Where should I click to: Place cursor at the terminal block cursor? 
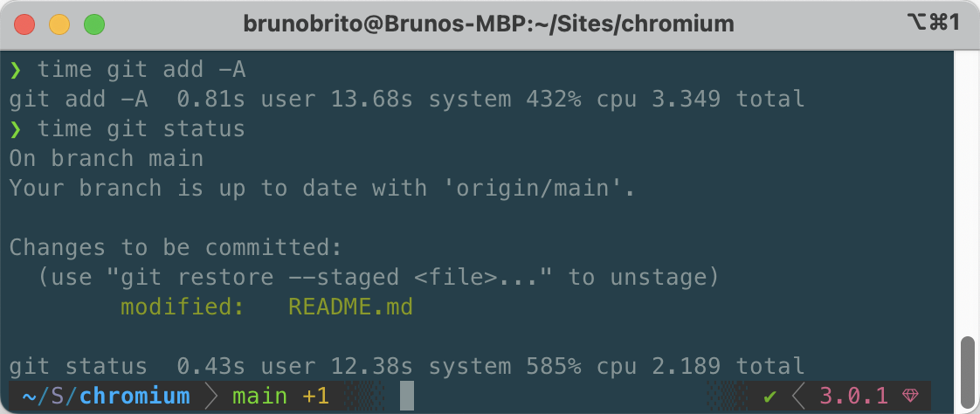click(x=406, y=397)
